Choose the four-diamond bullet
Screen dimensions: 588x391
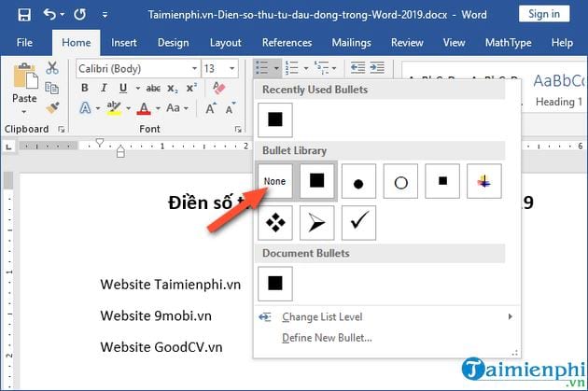[x=275, y=223]
